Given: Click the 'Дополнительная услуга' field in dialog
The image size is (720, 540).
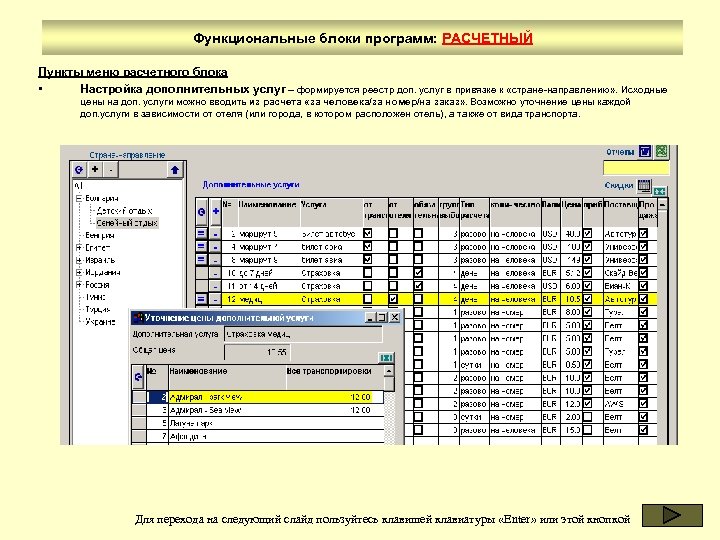Looking at the screenshot, I should [303, 334].
